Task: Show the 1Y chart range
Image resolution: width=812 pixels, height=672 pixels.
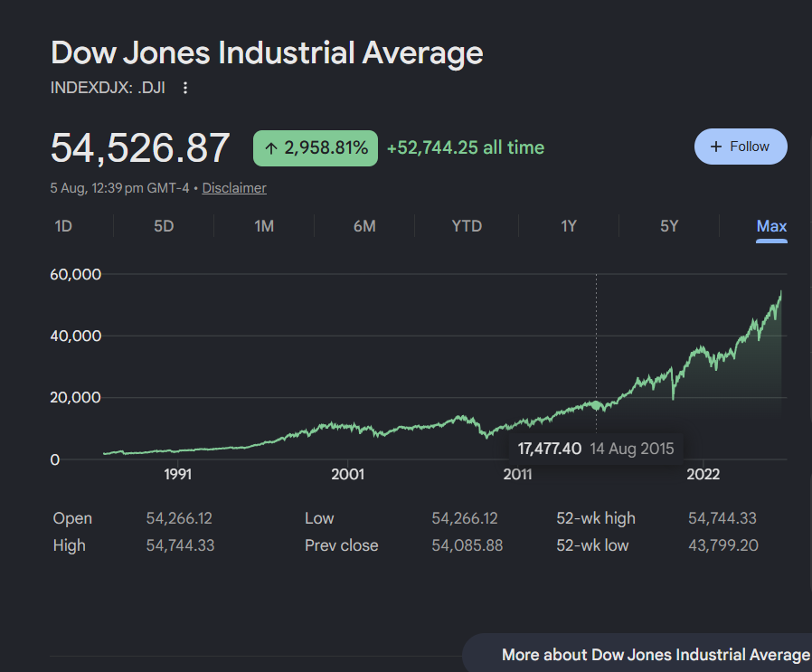Action: click(x=568, y=226)
